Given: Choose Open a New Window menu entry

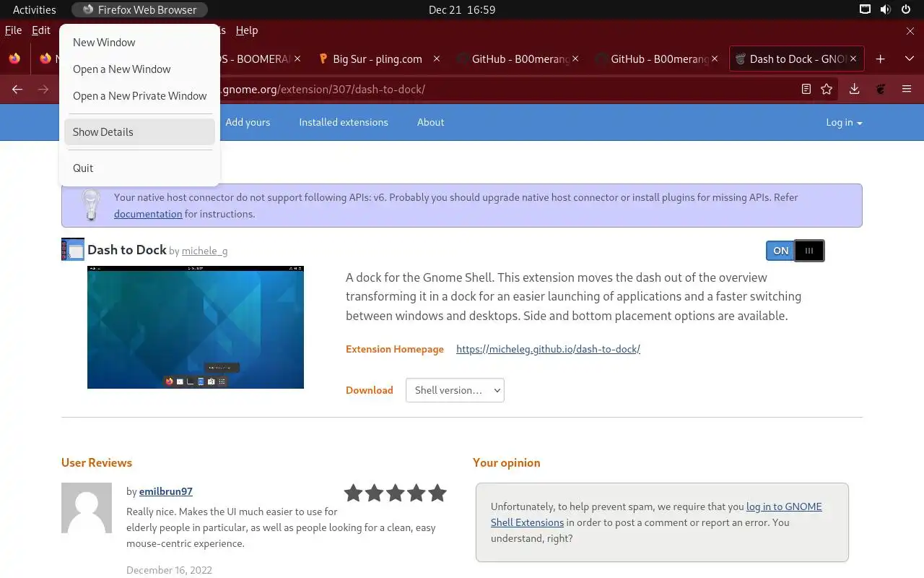Looking at the screenshot, I should tap(139, 69).
